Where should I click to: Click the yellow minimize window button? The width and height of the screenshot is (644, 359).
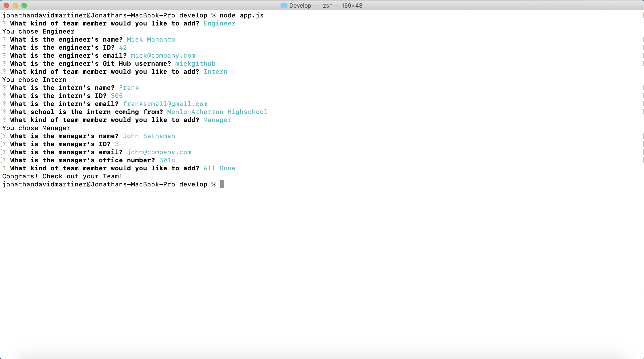15,5
